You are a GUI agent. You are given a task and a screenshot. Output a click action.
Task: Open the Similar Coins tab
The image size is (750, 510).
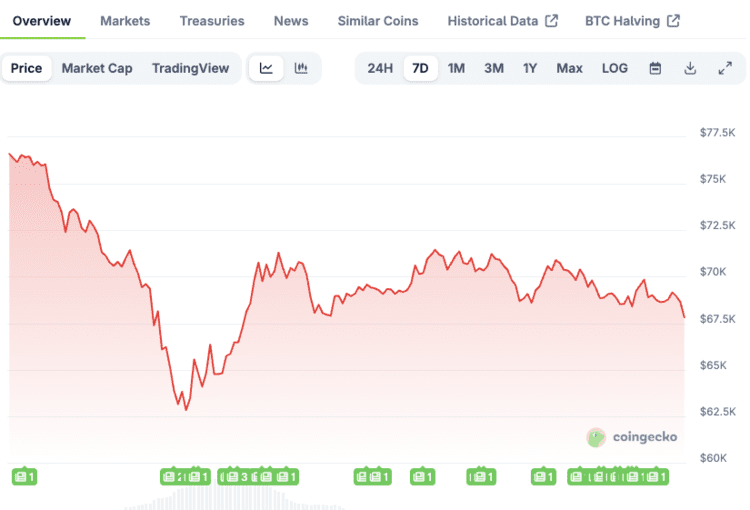point(378,20)
